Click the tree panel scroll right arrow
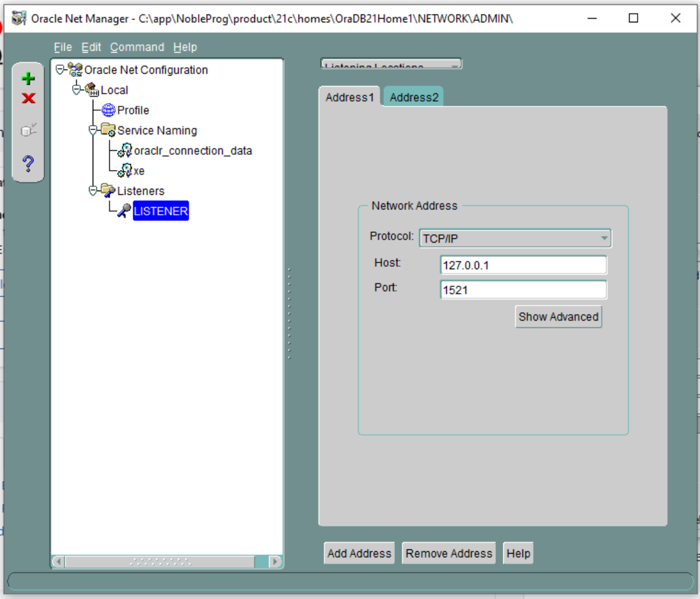Viewport: 700px width, 599px height. coord(276,561)
